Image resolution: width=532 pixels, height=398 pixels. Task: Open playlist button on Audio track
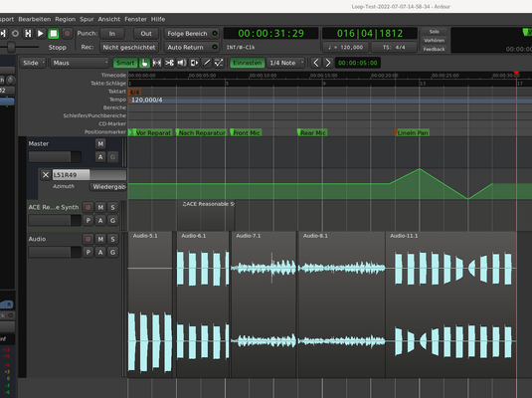coord(89,253)
